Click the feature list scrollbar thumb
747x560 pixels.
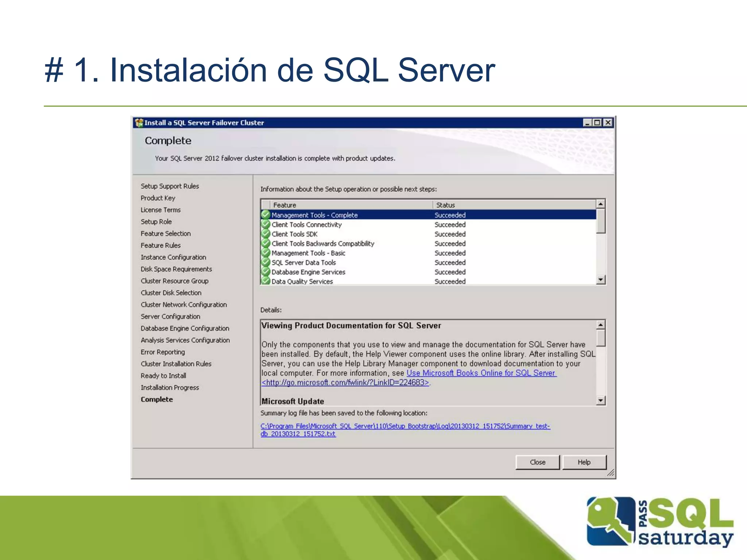601,221
